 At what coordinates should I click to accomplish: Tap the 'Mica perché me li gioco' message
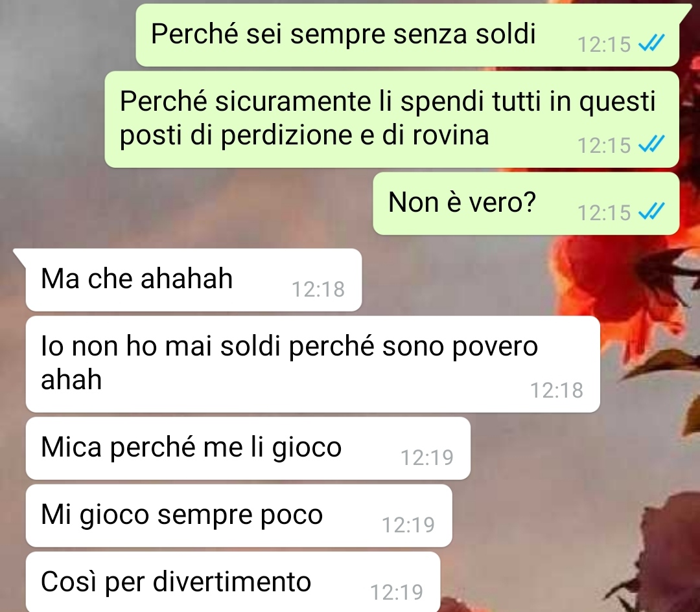coord(248,448)
